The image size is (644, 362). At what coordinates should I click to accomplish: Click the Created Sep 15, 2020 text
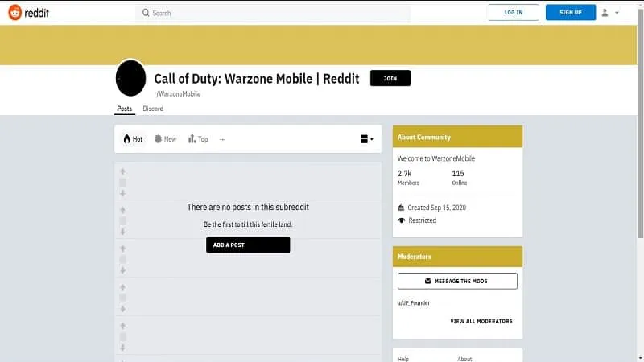[436, 208]
